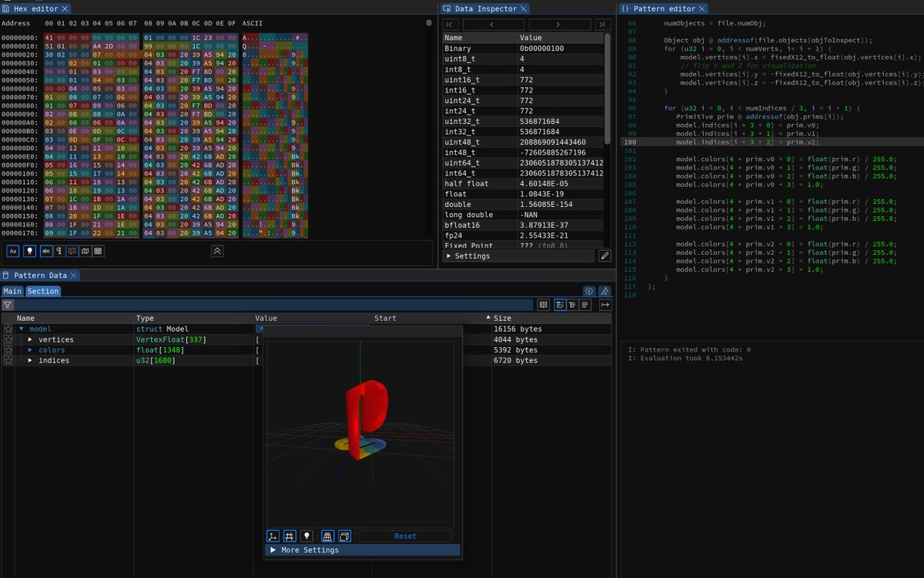Click address 00000050 row in Hex editor
This screenshot has width=924, height=578.
pyautogui.click(x=154, y=79)
